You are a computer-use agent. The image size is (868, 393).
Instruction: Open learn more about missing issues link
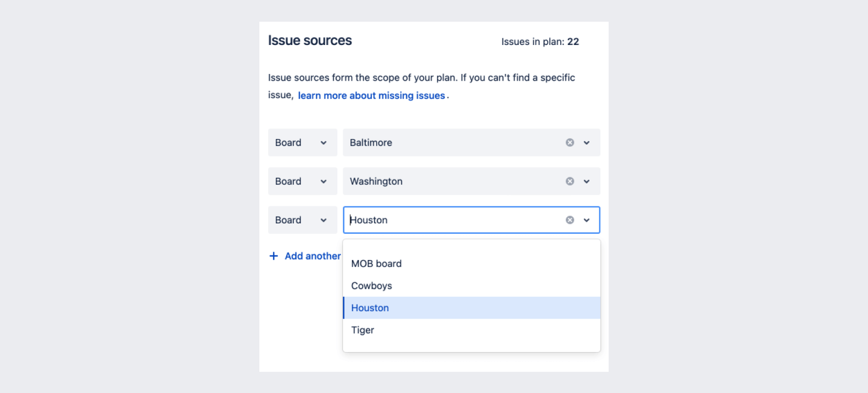coord(371,96)
